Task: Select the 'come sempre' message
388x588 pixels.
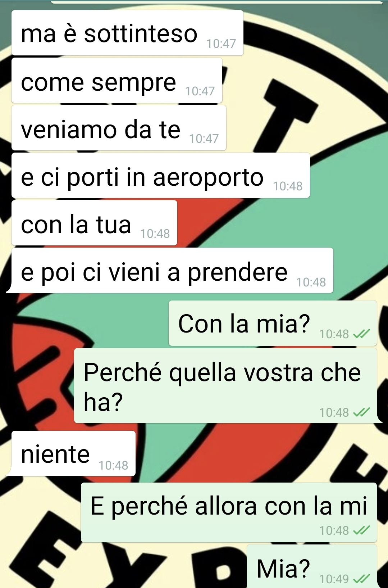Action: [117, 80]
